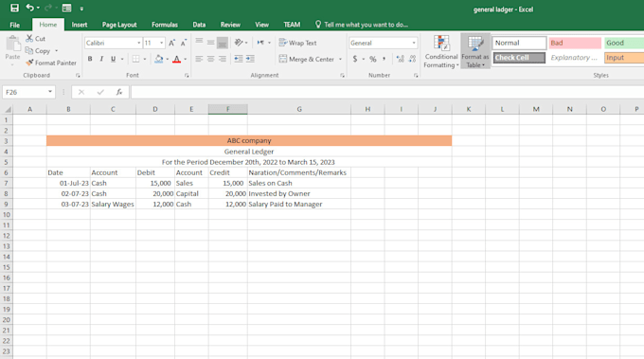
Task: Open the File tab
Action: pos(15,25)
